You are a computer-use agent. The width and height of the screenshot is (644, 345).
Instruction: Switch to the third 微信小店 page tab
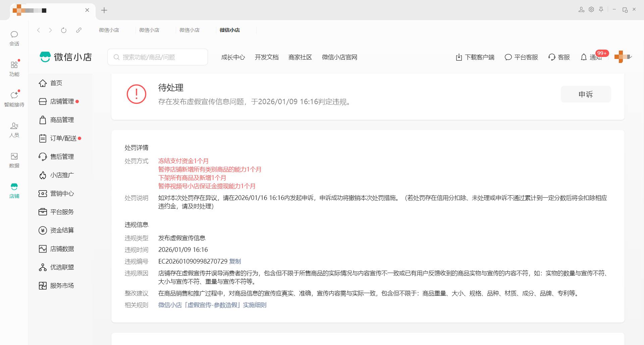coord(190,30)
